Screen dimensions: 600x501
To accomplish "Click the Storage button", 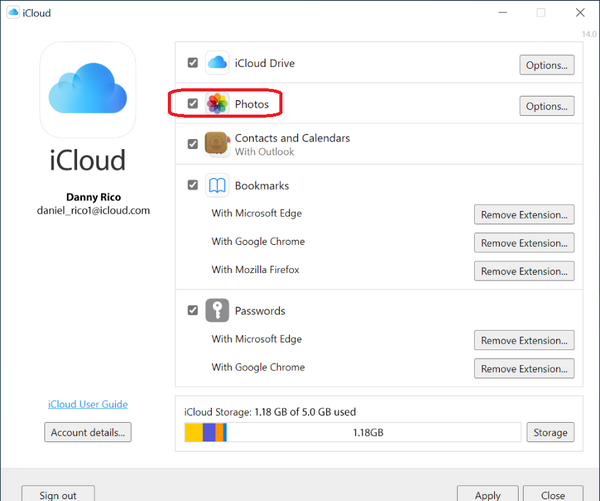I will pos(550,432).
